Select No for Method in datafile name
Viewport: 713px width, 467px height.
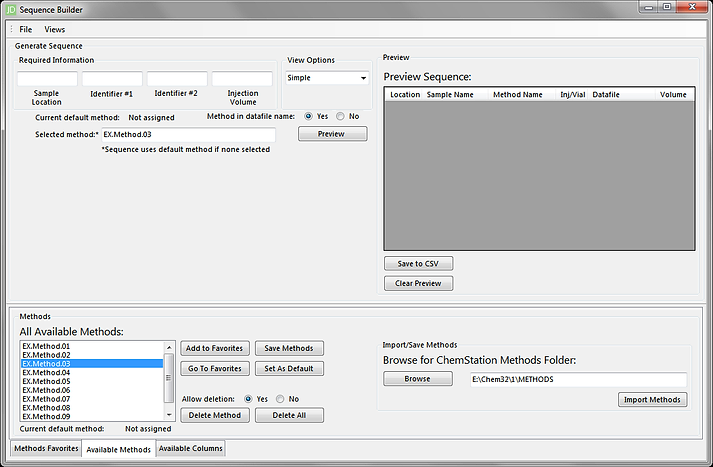[340, 116]
